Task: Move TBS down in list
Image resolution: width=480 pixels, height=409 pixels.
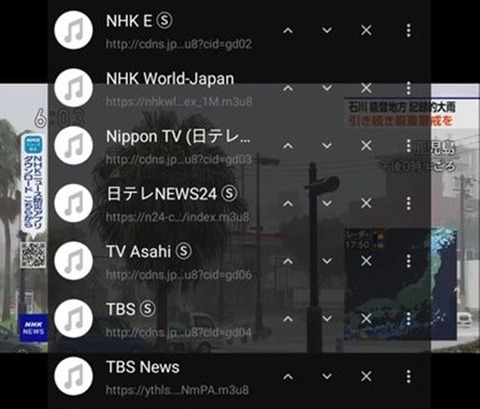Action: tap(327, 319)
